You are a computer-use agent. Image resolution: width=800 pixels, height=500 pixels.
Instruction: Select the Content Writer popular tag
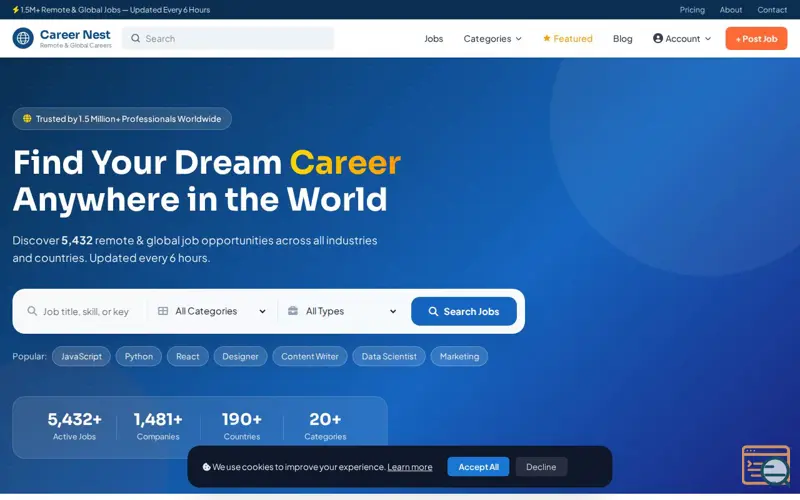tap(310, 356)
